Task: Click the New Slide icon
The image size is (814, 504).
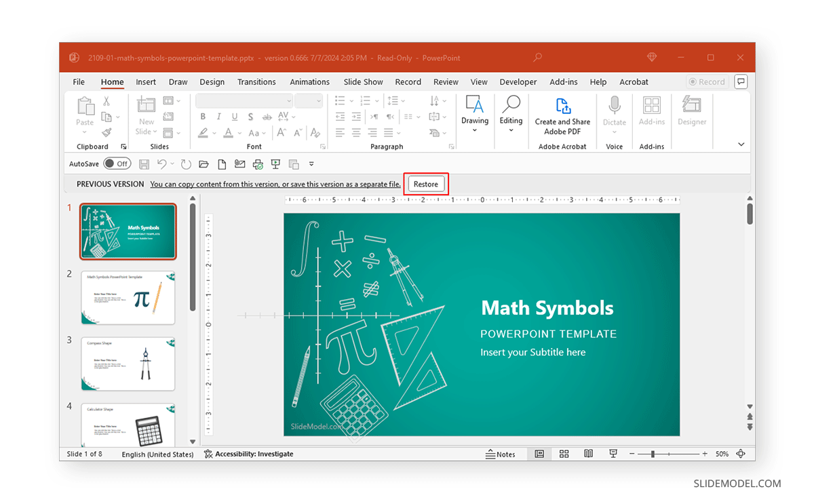Action: [146, 104]
